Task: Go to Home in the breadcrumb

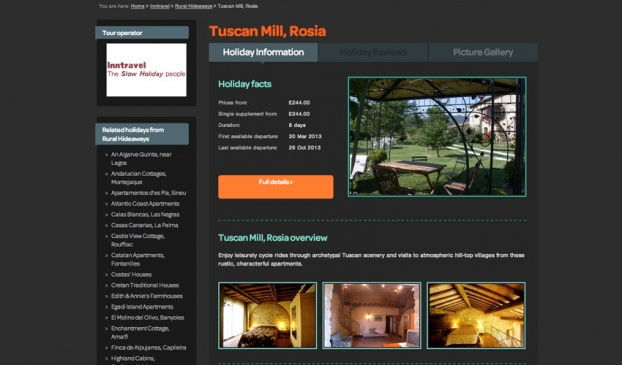Action: 138,6
